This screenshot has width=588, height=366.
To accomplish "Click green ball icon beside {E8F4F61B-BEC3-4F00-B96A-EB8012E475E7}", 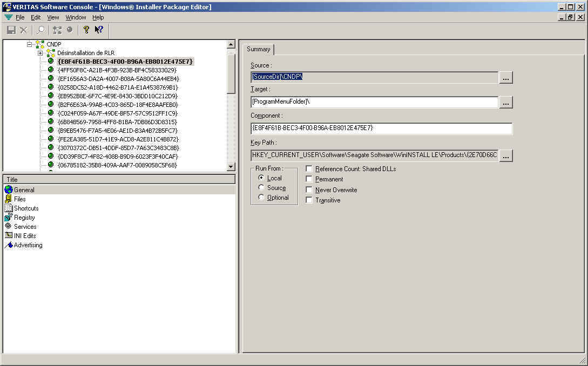I will tap(51, 61).
